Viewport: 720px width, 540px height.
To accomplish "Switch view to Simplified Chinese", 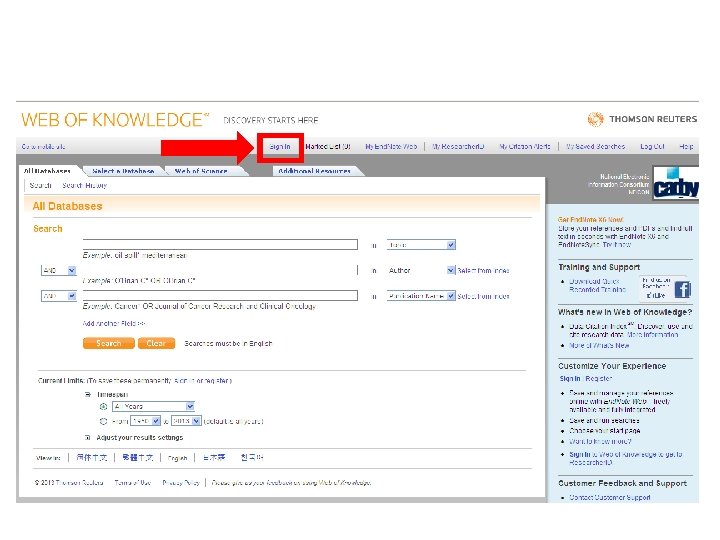I will pyautogui.click(x=91, y=458).
